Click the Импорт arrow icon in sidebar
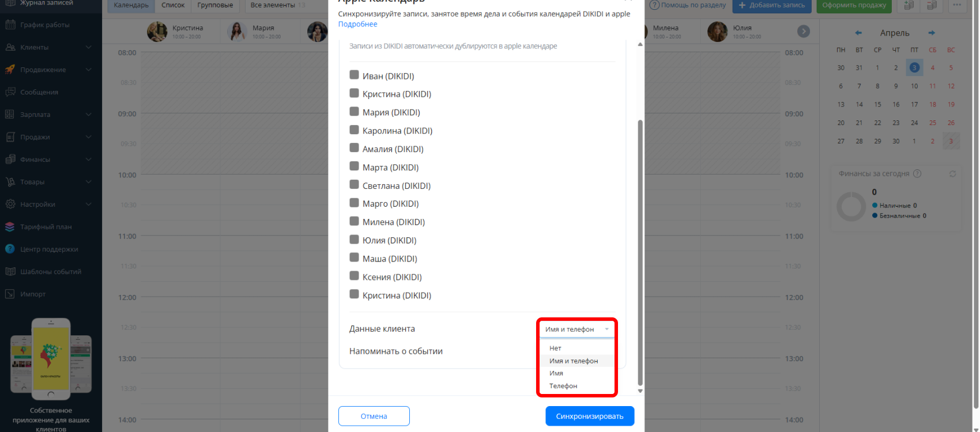This screenshot has width=980, height=432. coord(10,294)
